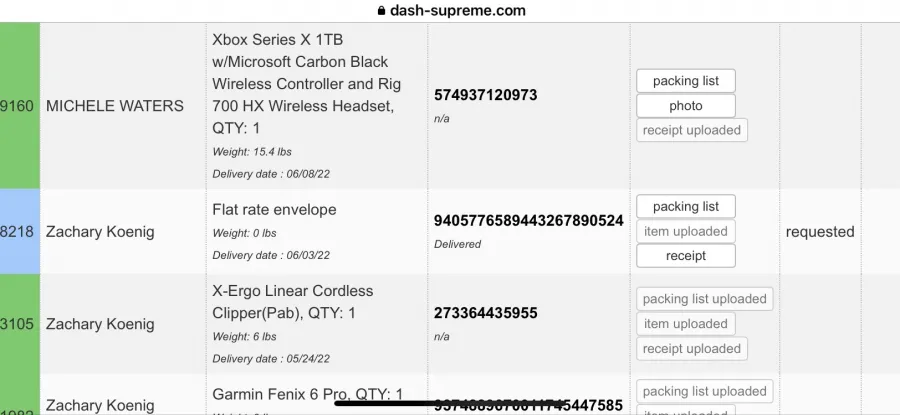This screenshot has height=415, width=900.
Task: Select tracking number 273364435955
Action: pyautogui.click(x=486, y=313)
